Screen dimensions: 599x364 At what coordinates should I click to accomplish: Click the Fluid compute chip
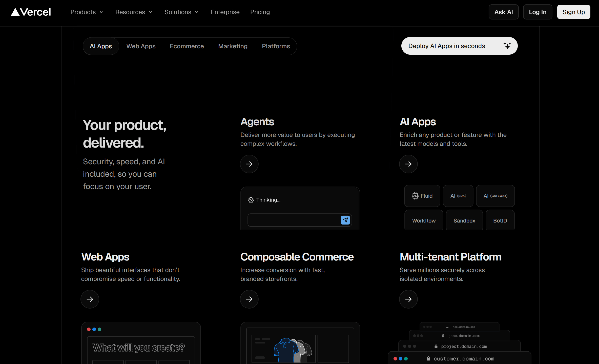click(x=422, y=196)
